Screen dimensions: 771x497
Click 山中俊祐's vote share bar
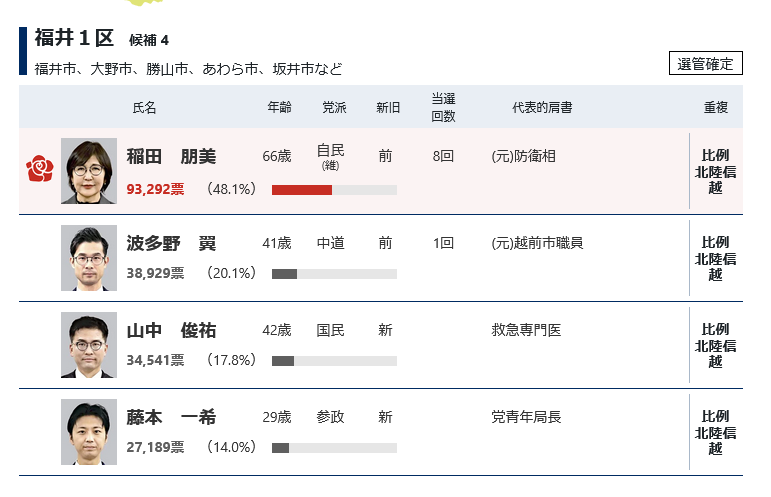(x=283, y=361)
